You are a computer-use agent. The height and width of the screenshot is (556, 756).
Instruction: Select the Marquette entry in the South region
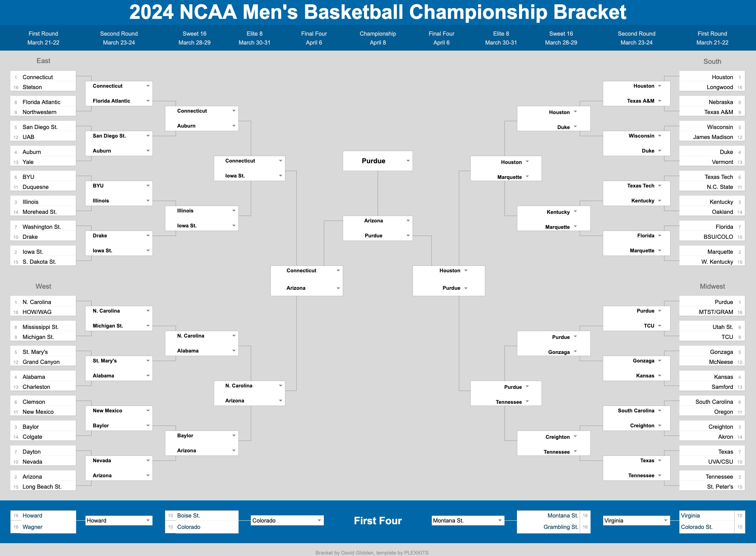(720, 252)
